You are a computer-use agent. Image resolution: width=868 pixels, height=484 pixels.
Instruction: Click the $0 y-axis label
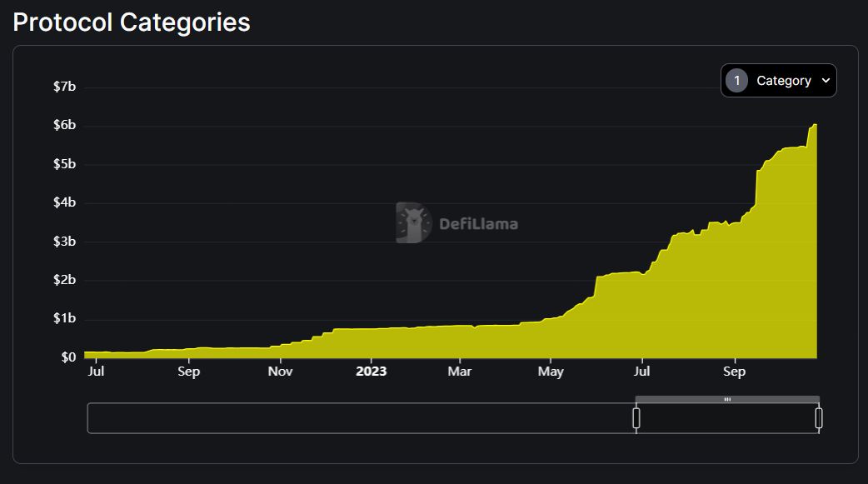[x=68, y=357]
